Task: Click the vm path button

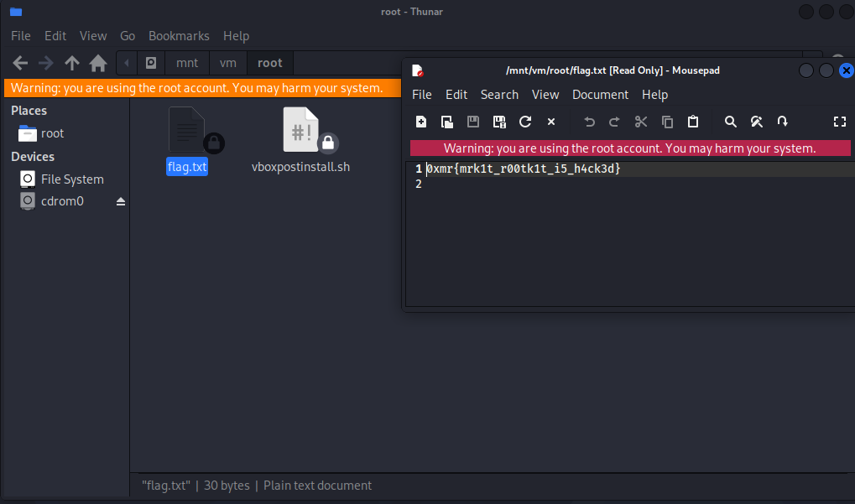Action: click(227, 63)
